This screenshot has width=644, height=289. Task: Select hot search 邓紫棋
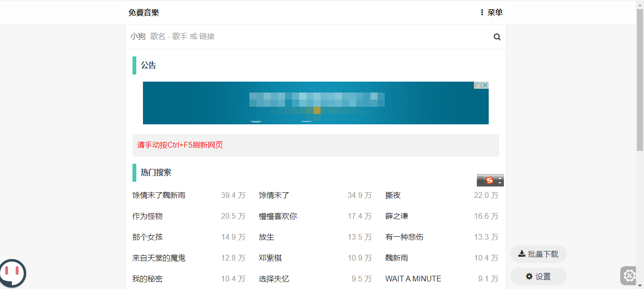coord(270,258)
